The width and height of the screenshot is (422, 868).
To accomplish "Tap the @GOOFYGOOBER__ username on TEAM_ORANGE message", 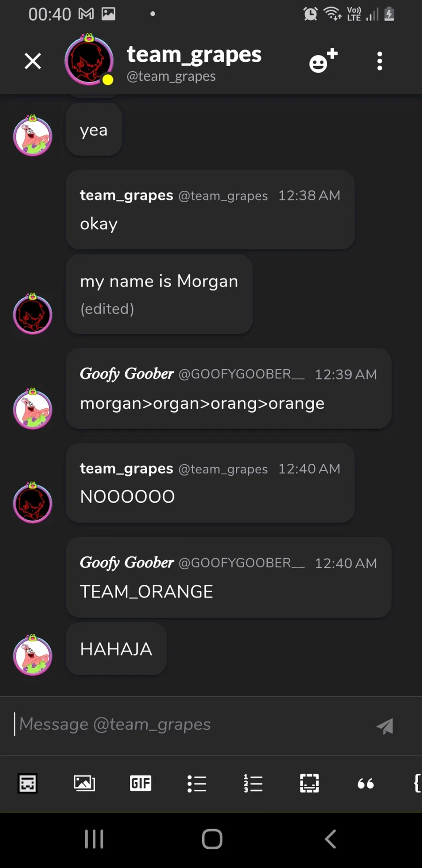I will point(241,563).
